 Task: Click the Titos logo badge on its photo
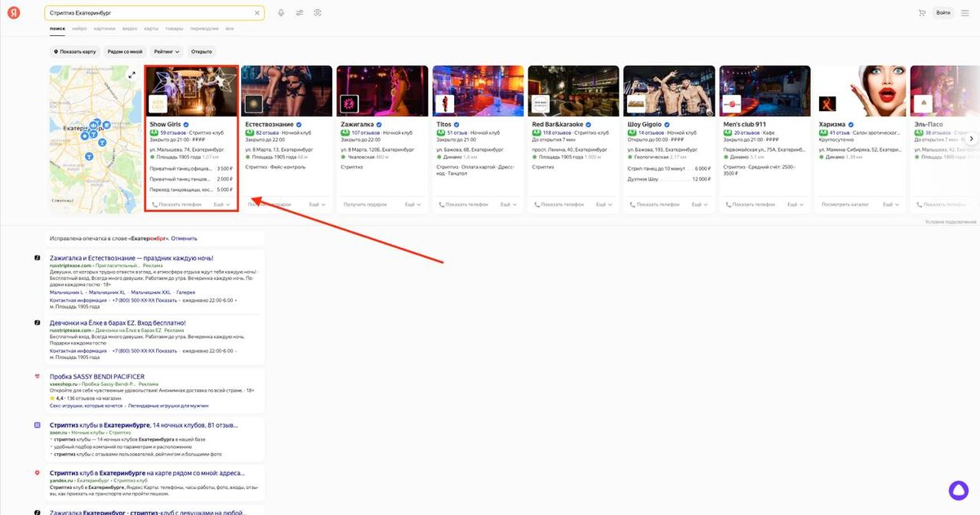coord(444,104)
